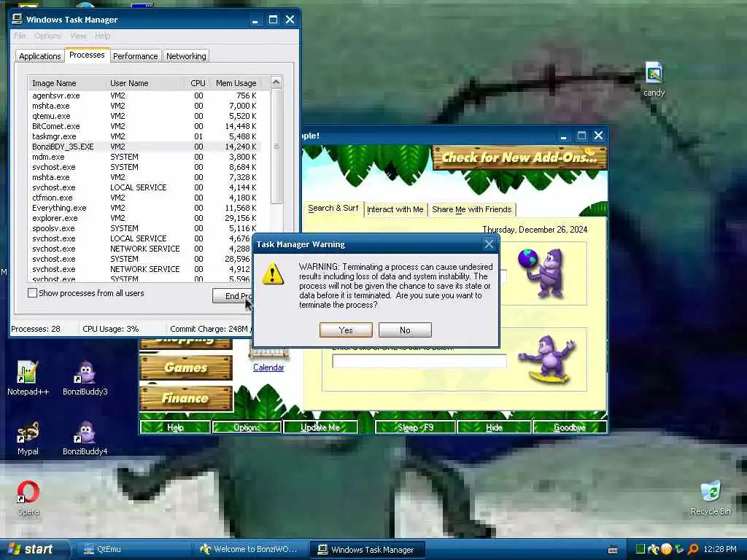Open the Finance wooden button

tap(186, 398)
